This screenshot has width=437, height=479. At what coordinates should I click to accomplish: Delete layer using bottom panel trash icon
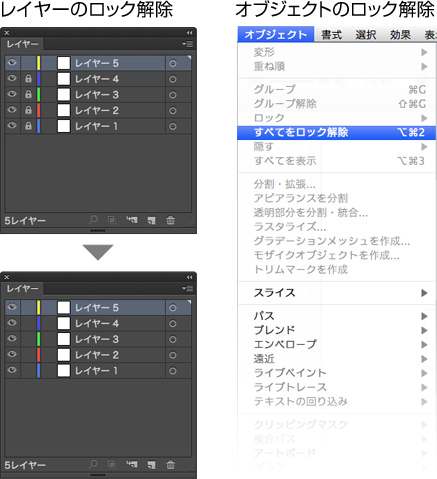[170, 464]
